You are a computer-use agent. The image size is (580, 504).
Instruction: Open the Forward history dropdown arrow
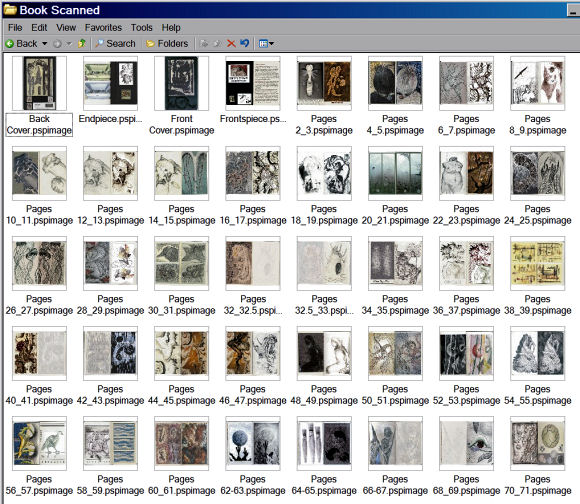click(69, 44)
